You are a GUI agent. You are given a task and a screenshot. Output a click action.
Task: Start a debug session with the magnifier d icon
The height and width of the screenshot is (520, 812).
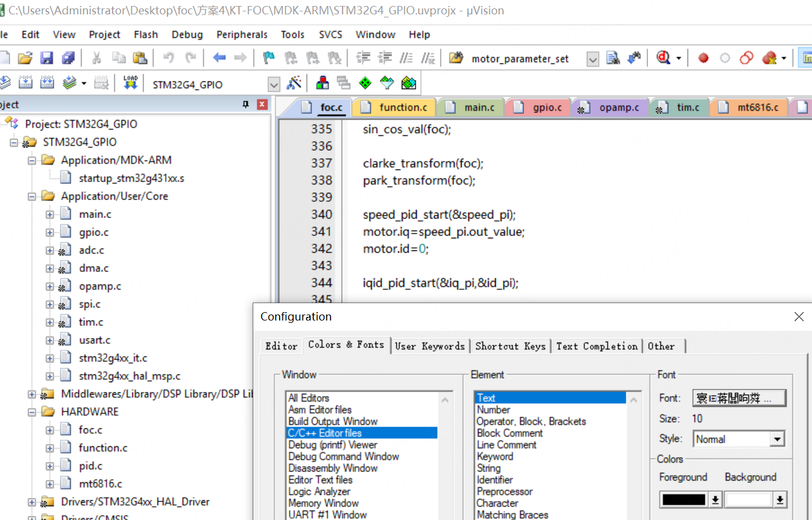point(663,58)
